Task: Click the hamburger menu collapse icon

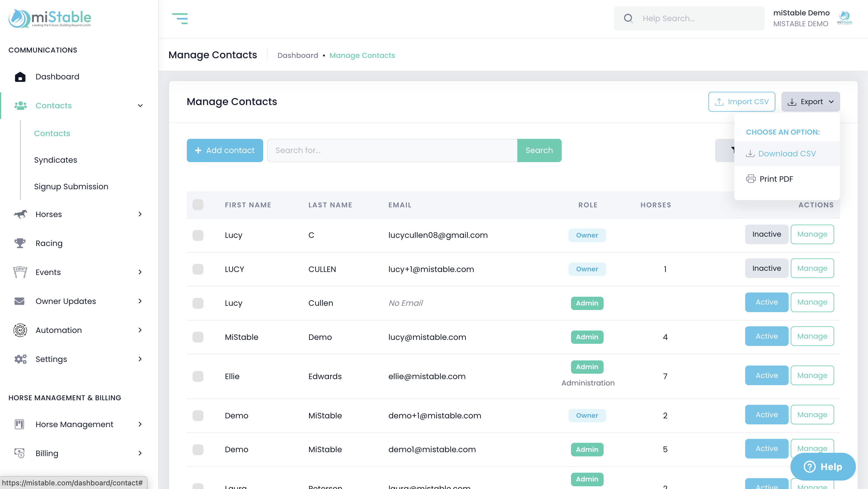Action: (180, 18)
